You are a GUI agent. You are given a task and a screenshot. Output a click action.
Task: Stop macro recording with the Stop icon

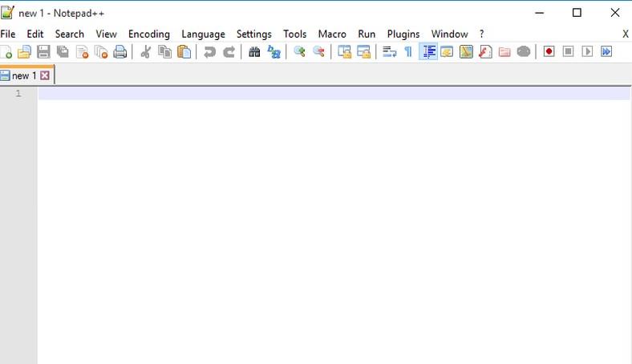(x=569, y=51)
